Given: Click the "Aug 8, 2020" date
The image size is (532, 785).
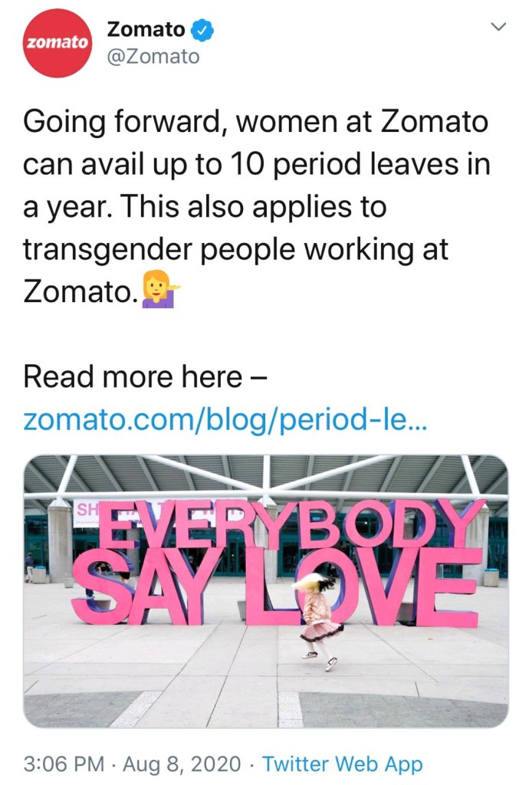Looking at the screenshot, I should click(x=182, y=764).
